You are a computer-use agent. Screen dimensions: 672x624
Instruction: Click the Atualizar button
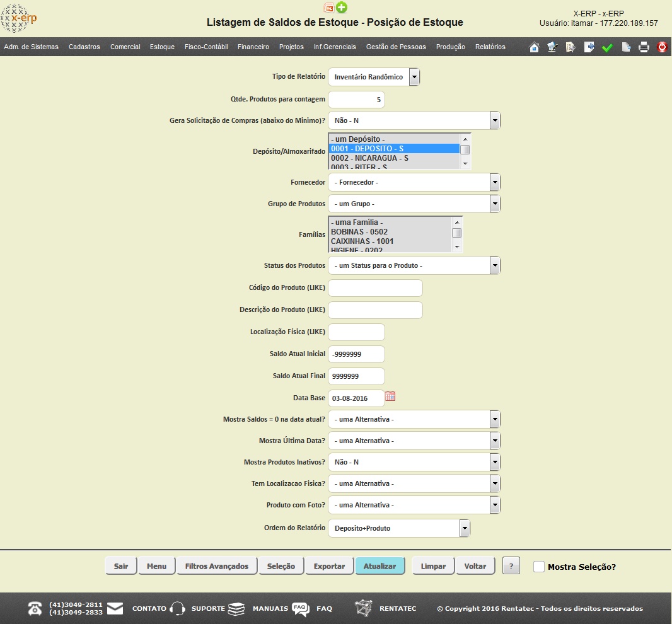tap(379, 566)
